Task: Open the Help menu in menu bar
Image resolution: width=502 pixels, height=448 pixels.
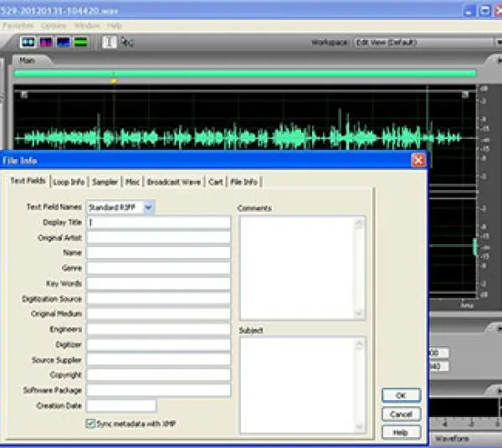Action: tap(115, 26)
